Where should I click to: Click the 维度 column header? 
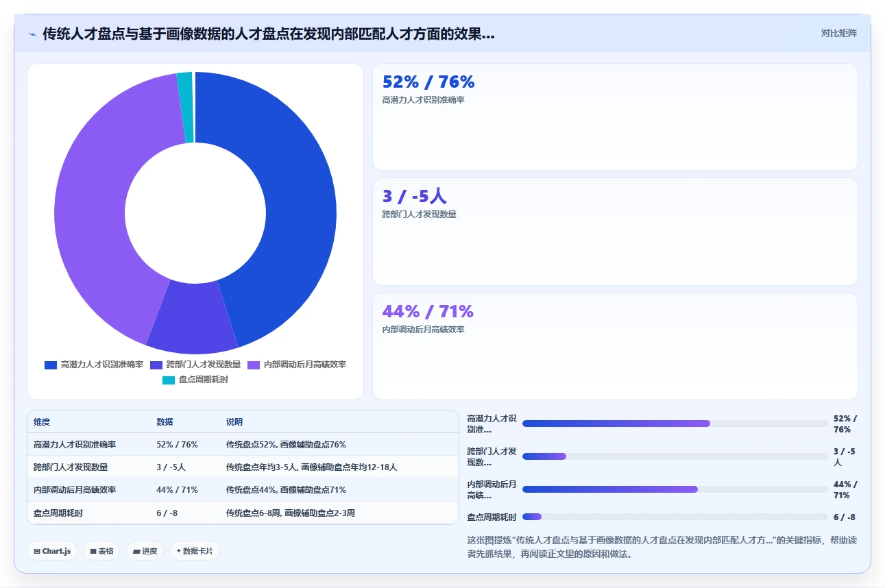coord(42,422)
